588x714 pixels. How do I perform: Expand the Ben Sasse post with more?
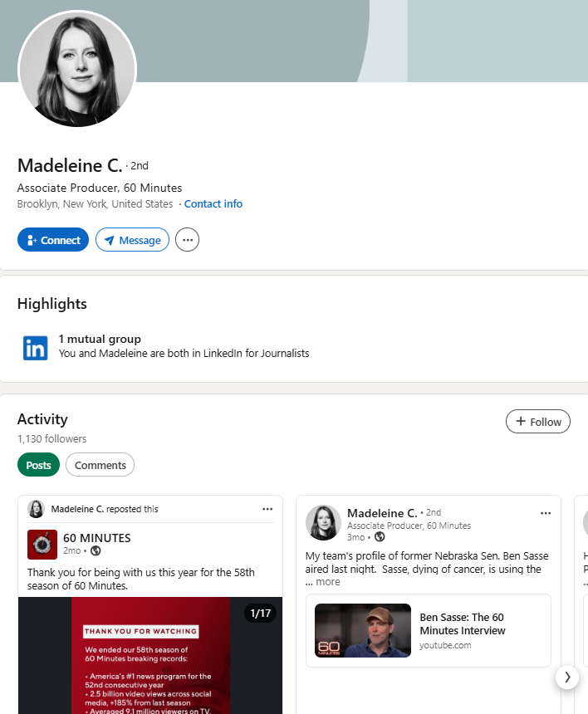pos(328,582)
